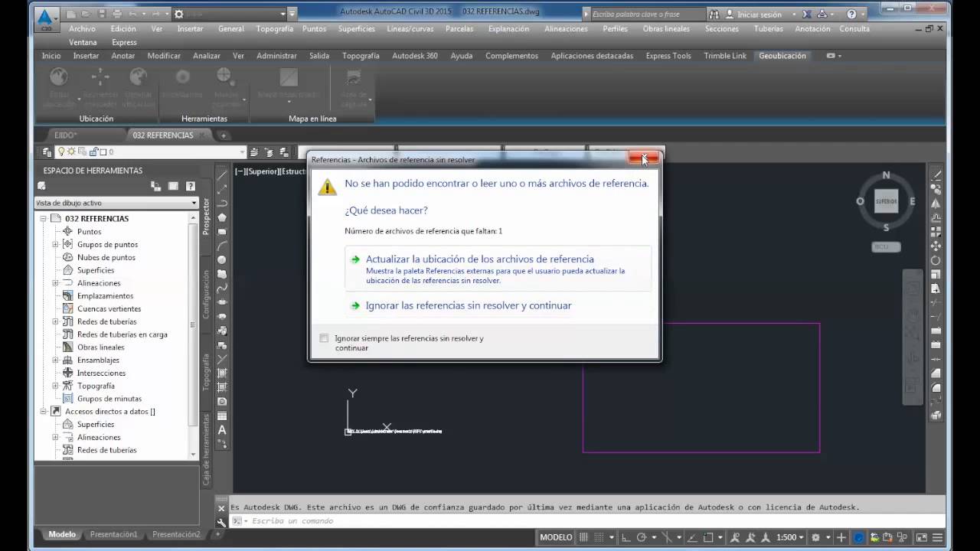Viewport: 980px width, 551px height.
Task: Select the Arc tool in the draw toolbar
Action: pyautogui.click(x=222, y=246)
